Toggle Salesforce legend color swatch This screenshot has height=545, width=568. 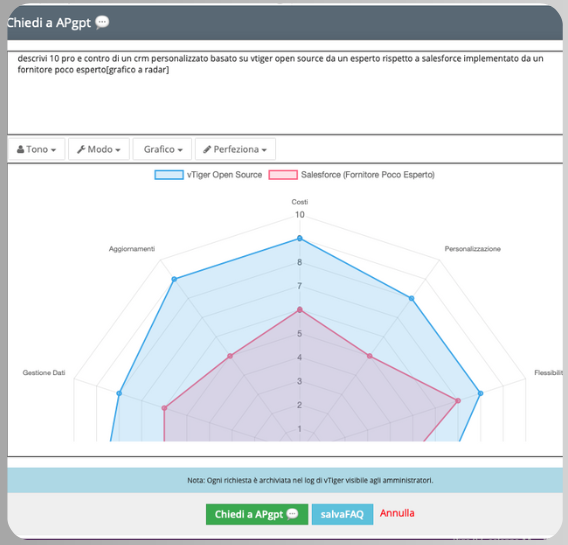pyautogui.click(x=283, y=175)
